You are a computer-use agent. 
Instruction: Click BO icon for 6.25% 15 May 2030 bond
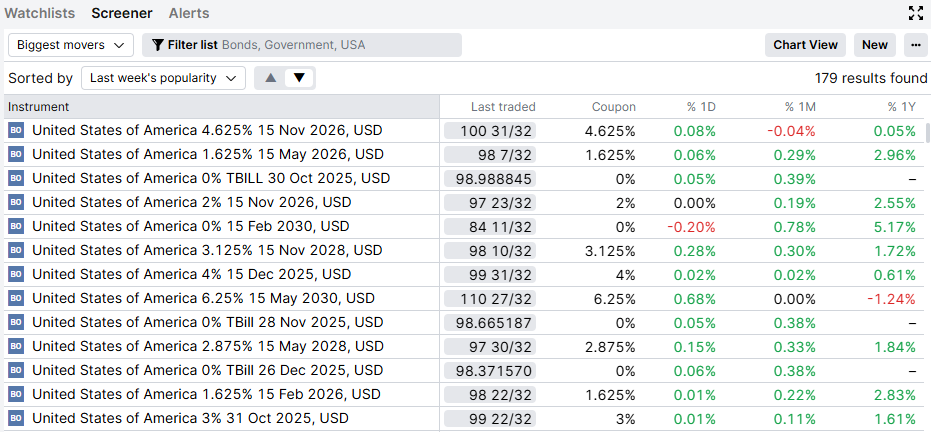[16, 298]
